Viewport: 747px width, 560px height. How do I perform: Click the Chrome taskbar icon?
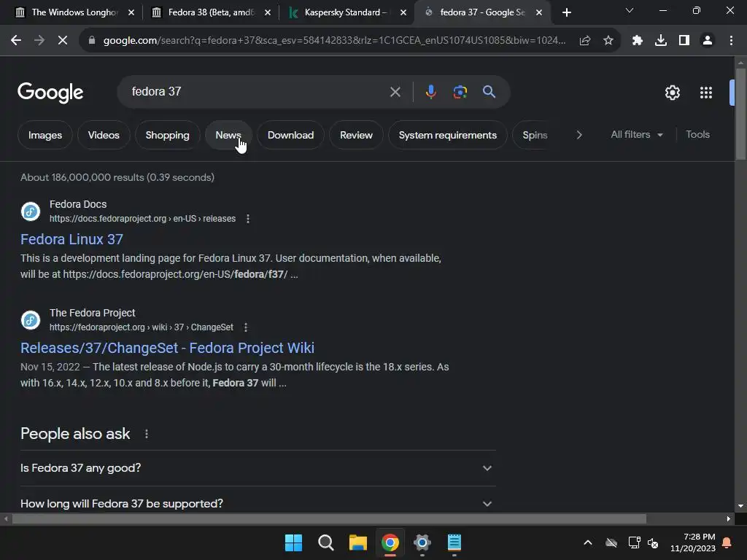pyautogui.click(x=390, y=542)
